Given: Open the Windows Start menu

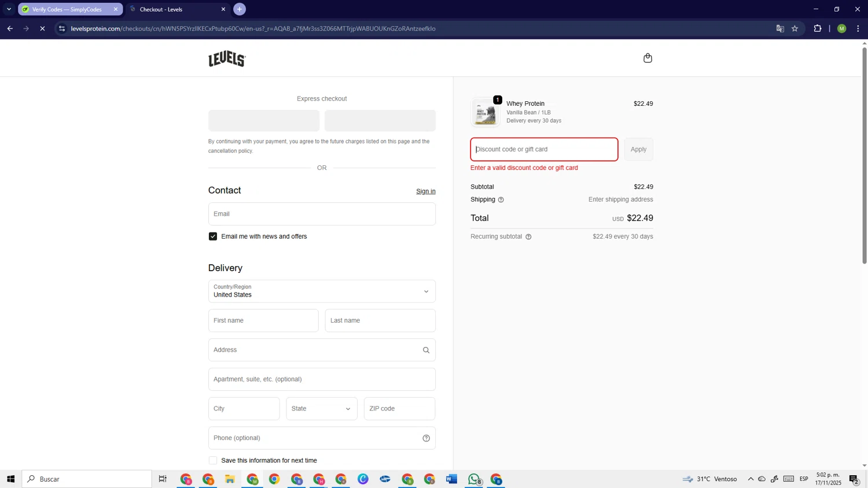Looking at the screenshot, I should tap(10, 479).
